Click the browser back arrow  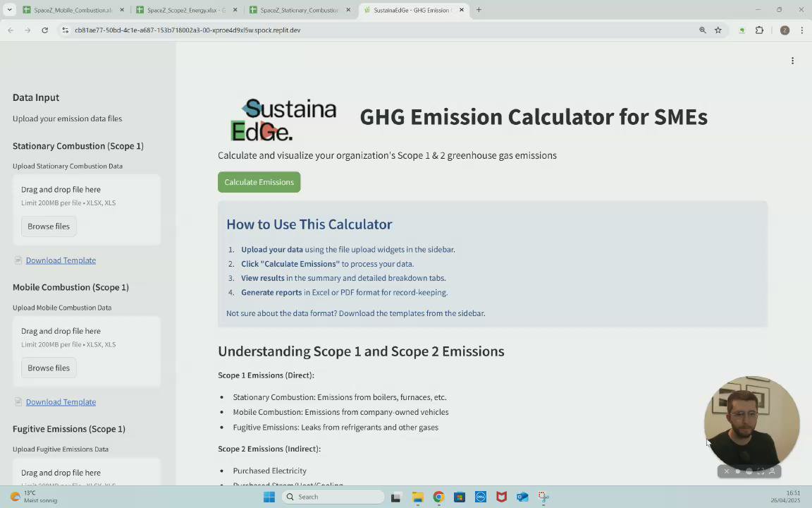[x=11, y=30]
